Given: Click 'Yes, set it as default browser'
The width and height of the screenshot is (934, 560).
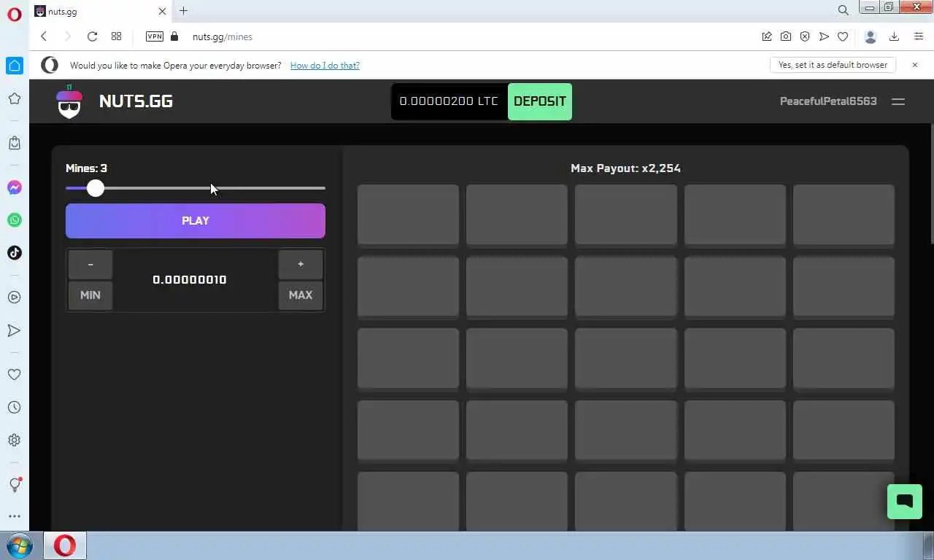Looking at the screenshot, I should coord(833,65).
